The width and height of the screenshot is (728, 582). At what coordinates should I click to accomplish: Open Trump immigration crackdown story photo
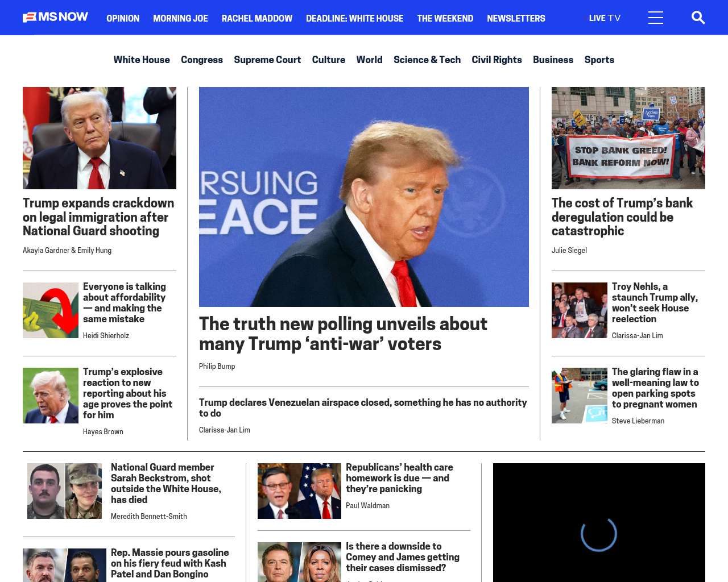(x=100, y=138)
